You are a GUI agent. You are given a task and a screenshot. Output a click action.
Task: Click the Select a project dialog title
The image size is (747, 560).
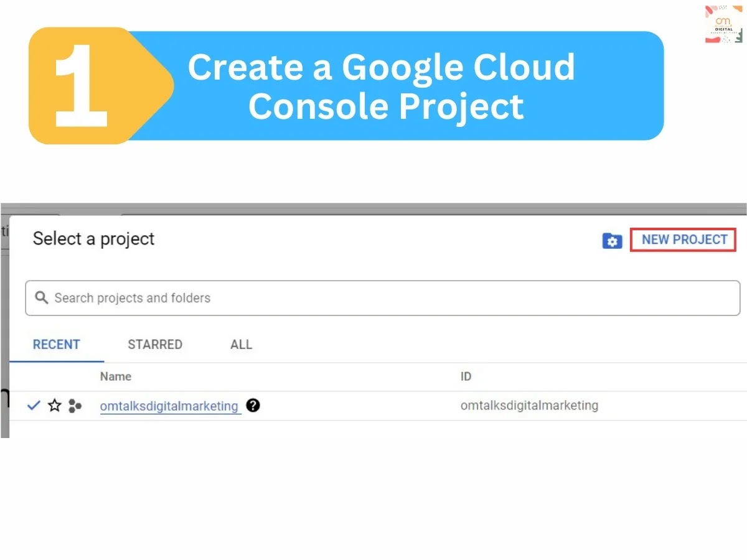tap(93, 239)
